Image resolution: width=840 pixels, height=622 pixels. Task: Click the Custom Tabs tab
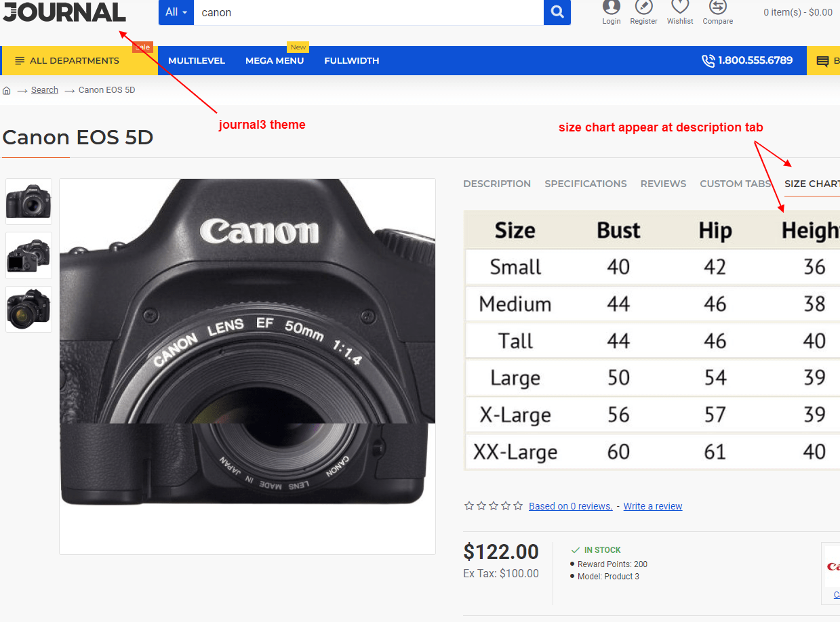[x=735, y=184]
